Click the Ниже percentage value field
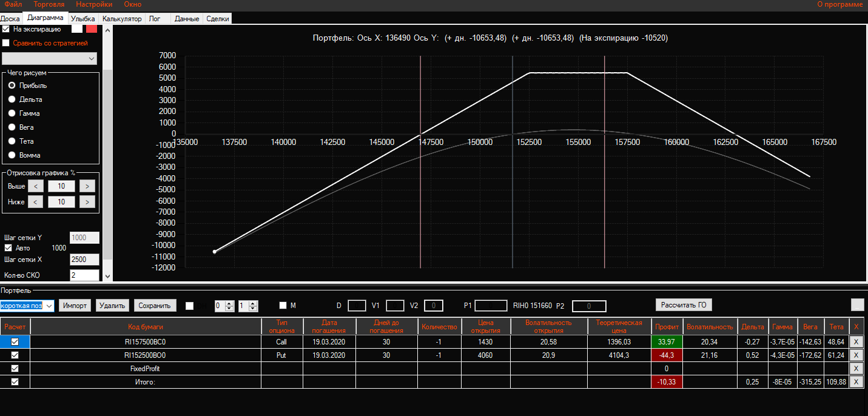 coord(61,201)
